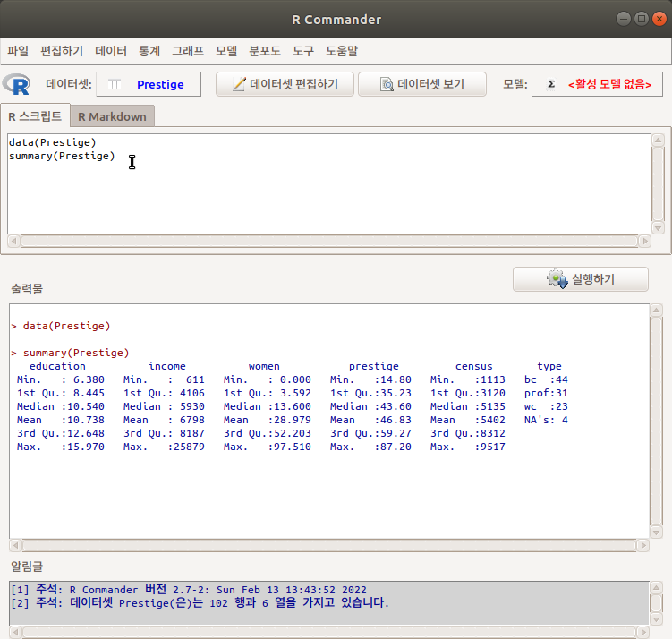Click script editor scroll-right arrow
The width and height of the screenshot is (672, 639).
644,241
